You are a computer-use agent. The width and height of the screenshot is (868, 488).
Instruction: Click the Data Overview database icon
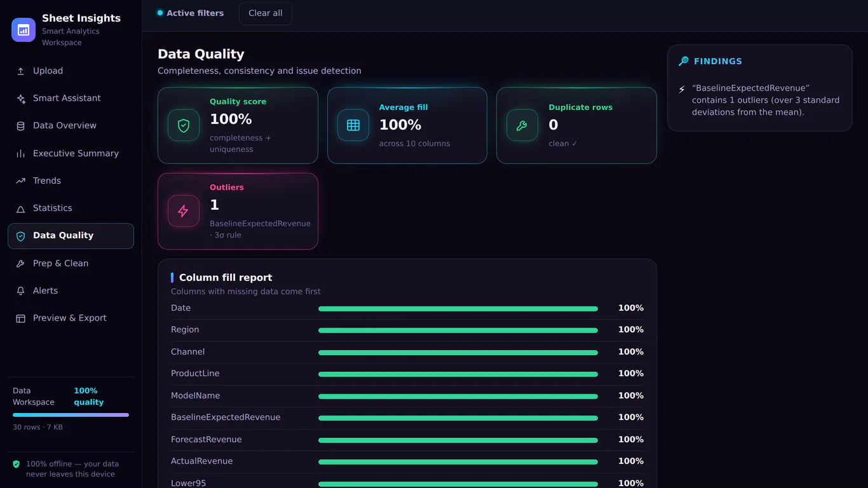20,126
